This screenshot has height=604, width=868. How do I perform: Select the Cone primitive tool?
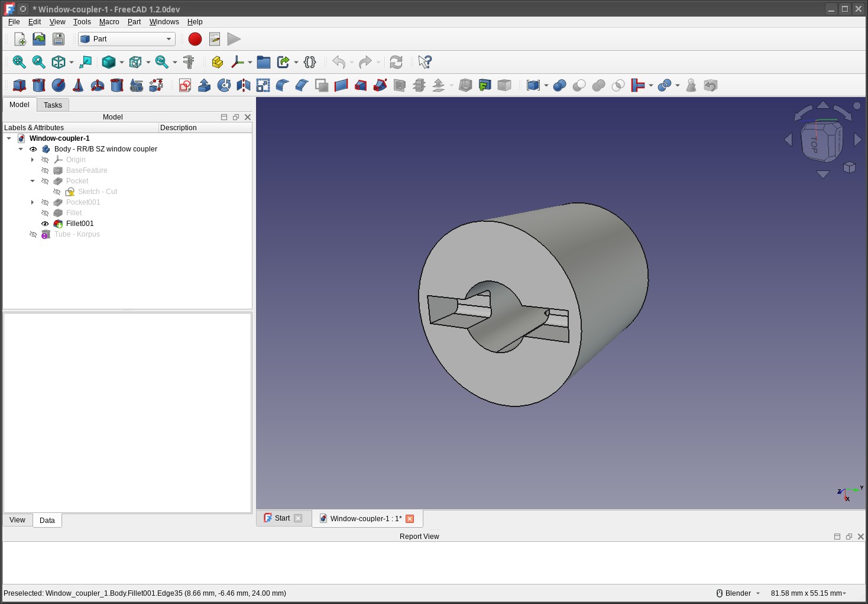coord(78,85)
